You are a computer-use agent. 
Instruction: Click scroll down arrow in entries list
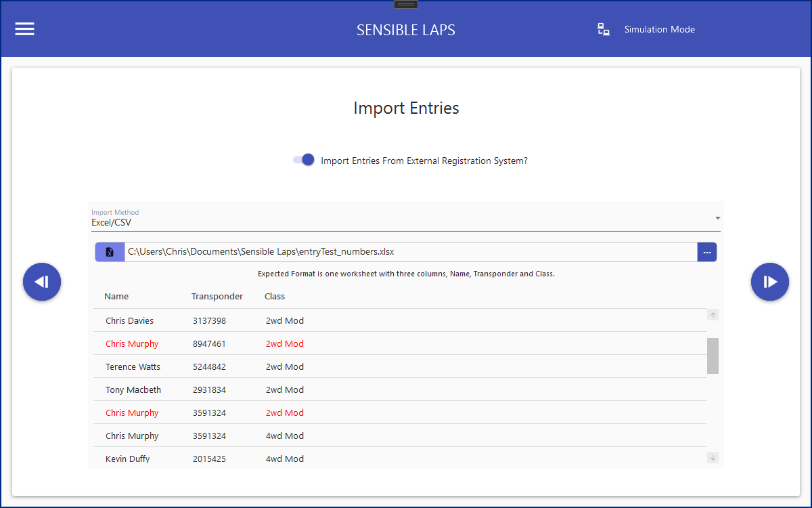pos(713,458)
